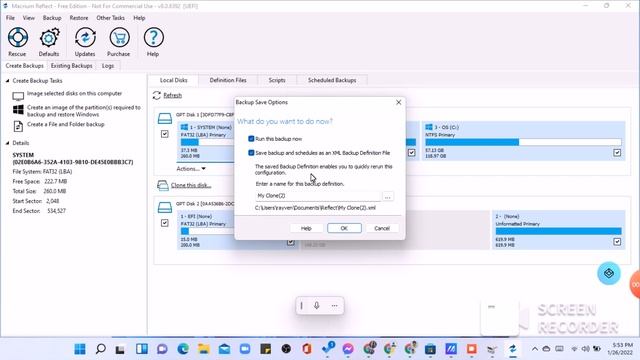Close the Backup Save Options dialog
The height and width of the screenshot is (360, 640).
point(399,102)
